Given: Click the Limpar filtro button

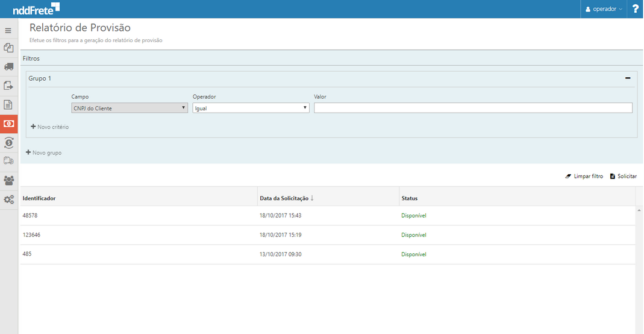Looking at the screenshot, I should (x=584, y=177).
